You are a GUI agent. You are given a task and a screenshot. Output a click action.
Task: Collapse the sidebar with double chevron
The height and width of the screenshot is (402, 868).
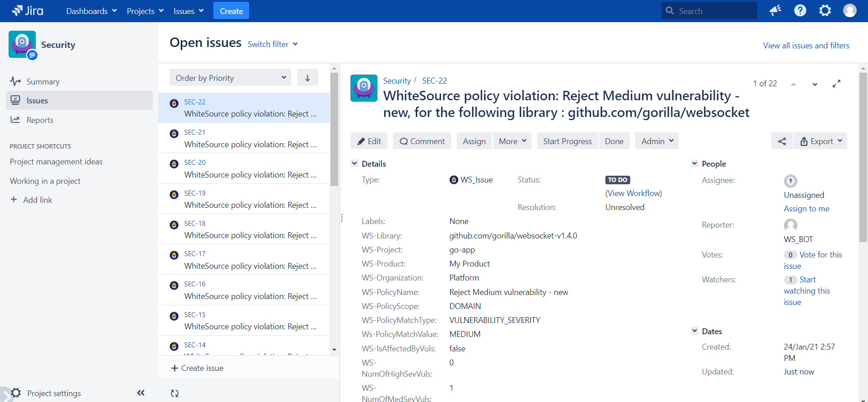coord(141,393)
